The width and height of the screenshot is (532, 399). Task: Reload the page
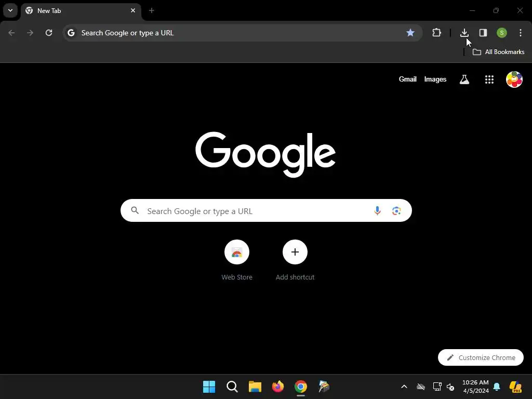pyautogui.click(x=49, y=33)
